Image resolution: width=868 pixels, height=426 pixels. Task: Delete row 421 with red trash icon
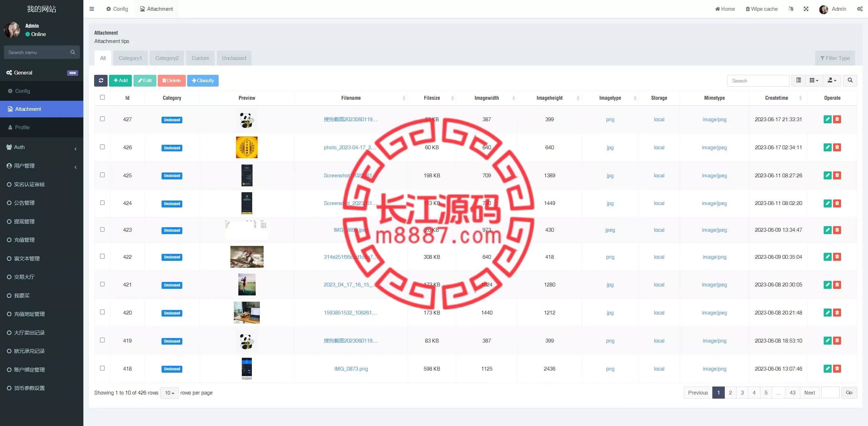[x=837, y=285]
